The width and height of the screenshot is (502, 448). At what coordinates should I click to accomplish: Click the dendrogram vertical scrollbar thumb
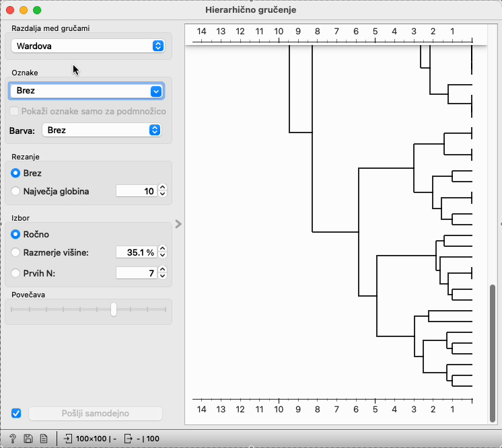click(x=493, y=353)
